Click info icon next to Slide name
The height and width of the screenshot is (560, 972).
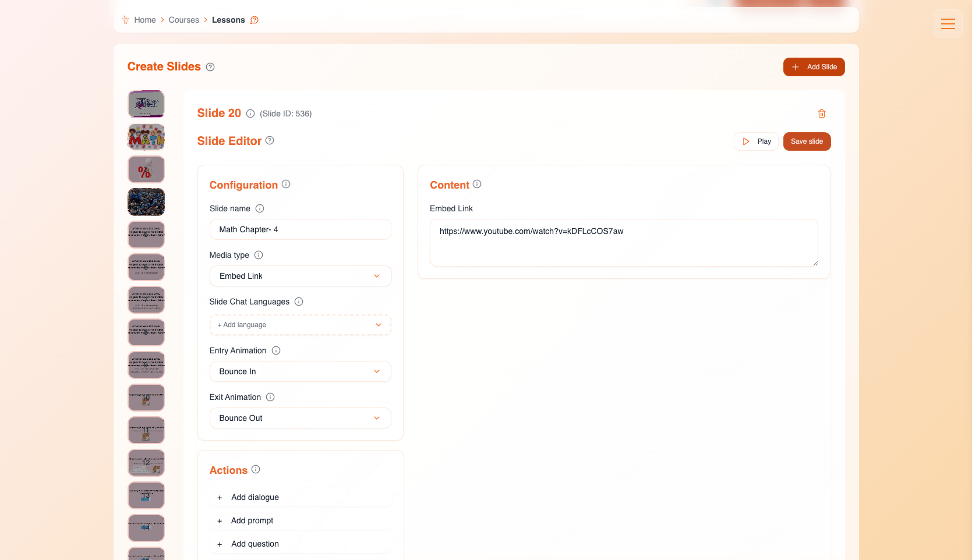click(260, 208)
